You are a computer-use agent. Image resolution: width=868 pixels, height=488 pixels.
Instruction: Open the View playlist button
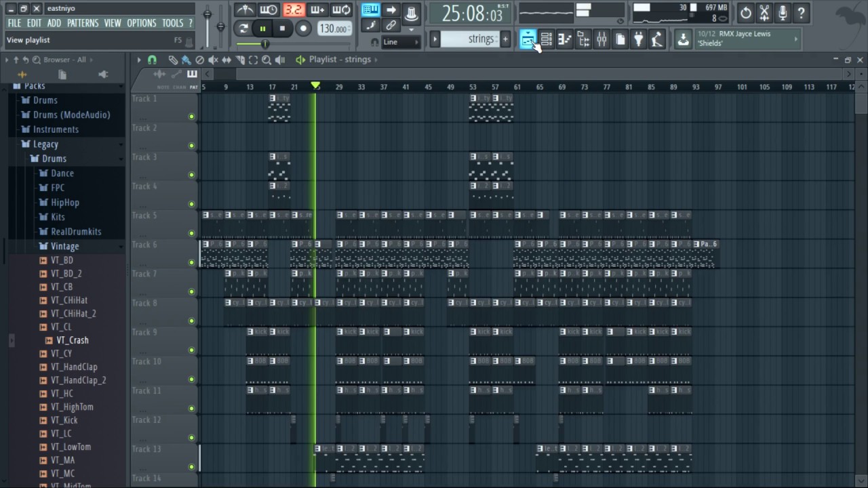[x=528, y=39]
